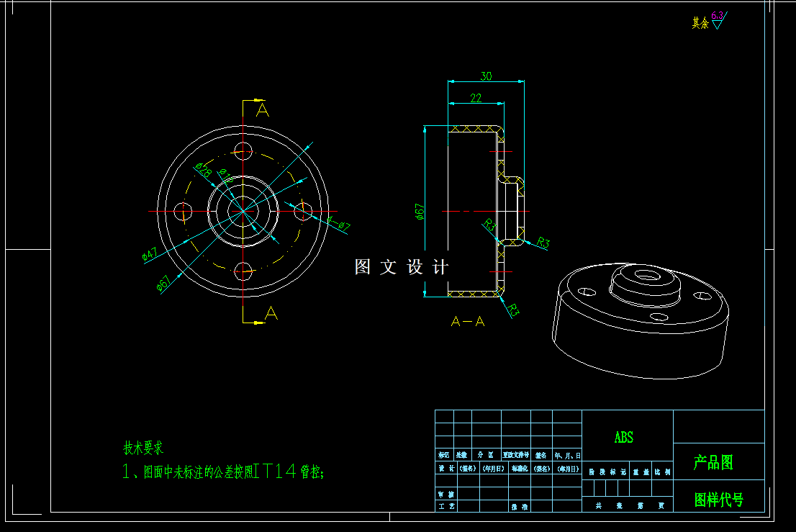Select the 工艺 row label
Screen dimensions: 796x532
[x=447, y=506]
